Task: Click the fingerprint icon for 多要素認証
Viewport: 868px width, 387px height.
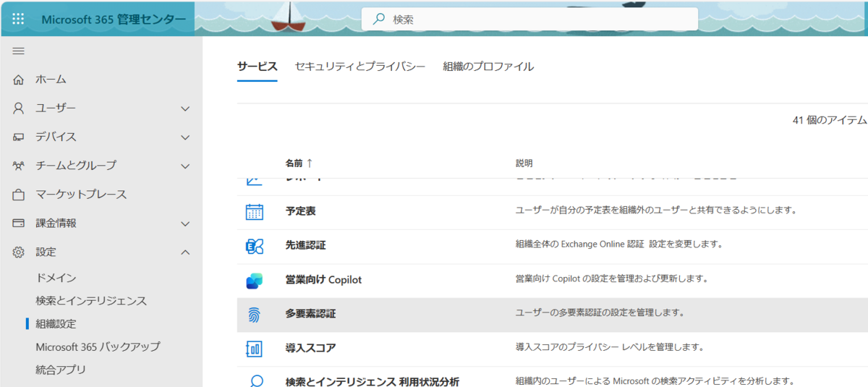Action: [x=255, y=315]
